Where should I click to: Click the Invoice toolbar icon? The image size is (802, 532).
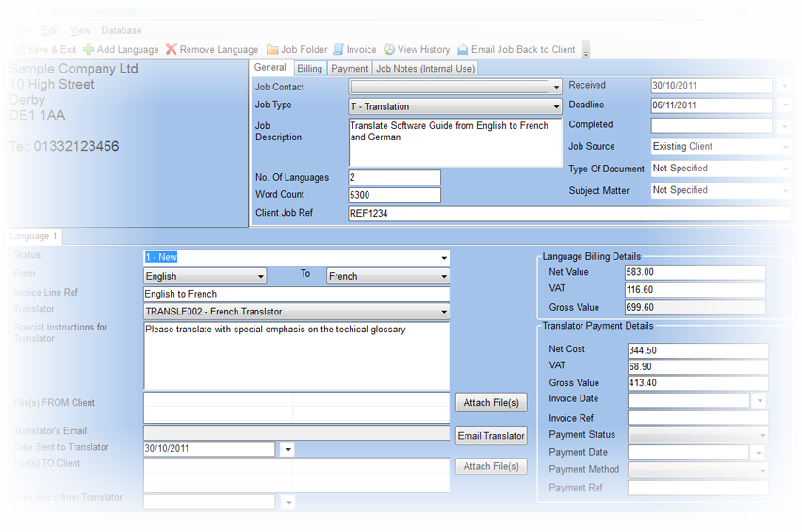pos(337,50)
